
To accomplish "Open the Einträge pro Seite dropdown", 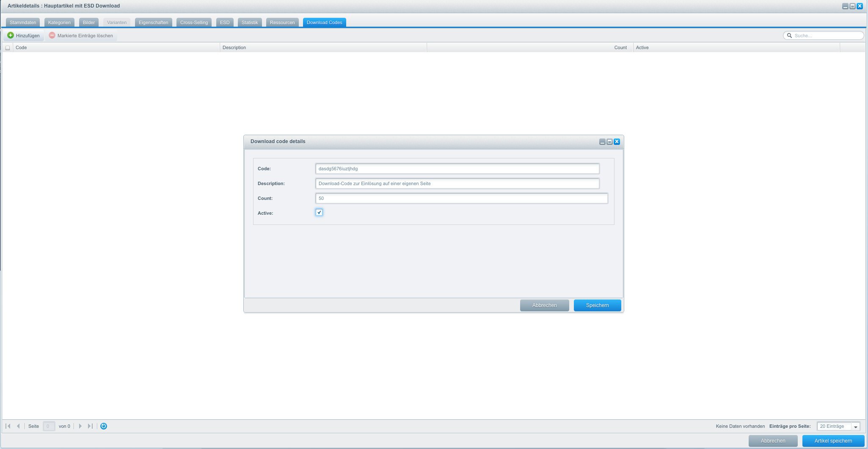I will pyautogui.click(x=855, y=427).
